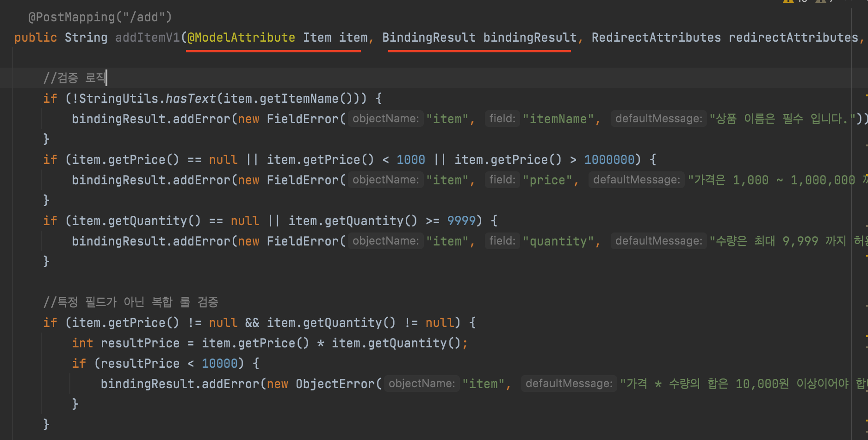Place cursor on the public keyword
The image size is (868, 440).
pyautogui.click(x=36, y=38)
